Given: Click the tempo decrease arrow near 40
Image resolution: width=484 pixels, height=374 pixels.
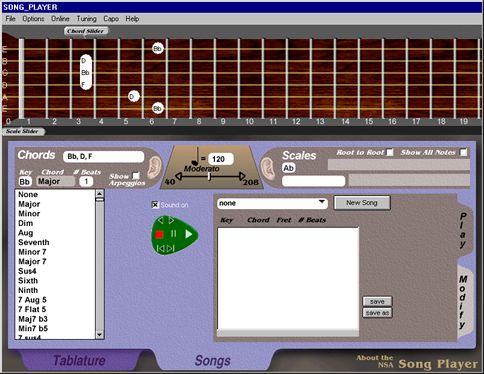Looking at the screenshot, I should pyautogui.click(x=179, y=176).
